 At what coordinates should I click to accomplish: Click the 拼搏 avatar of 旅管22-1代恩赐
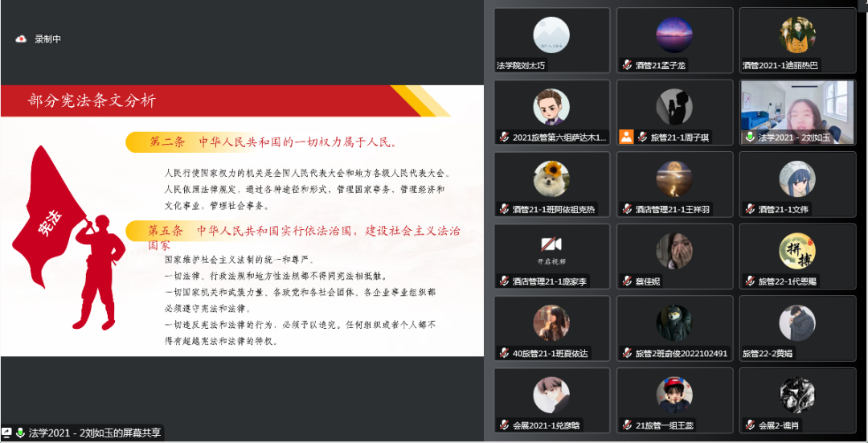[797, 250]
